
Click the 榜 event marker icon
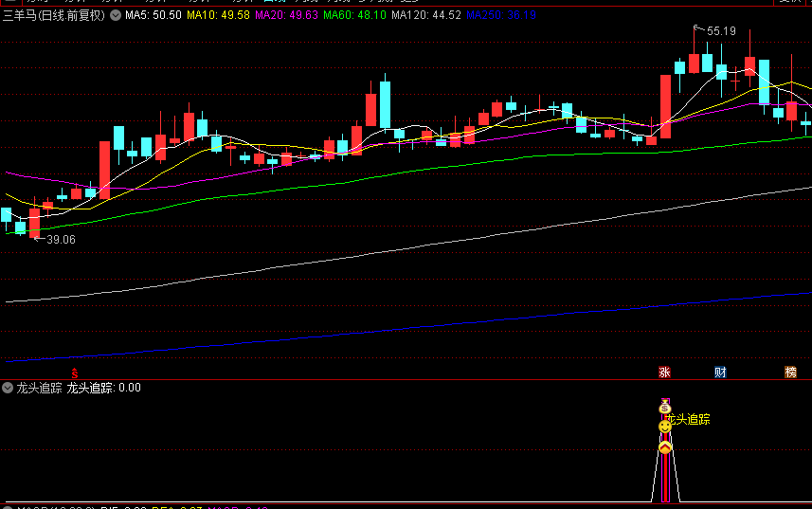(x=790, y=372)
